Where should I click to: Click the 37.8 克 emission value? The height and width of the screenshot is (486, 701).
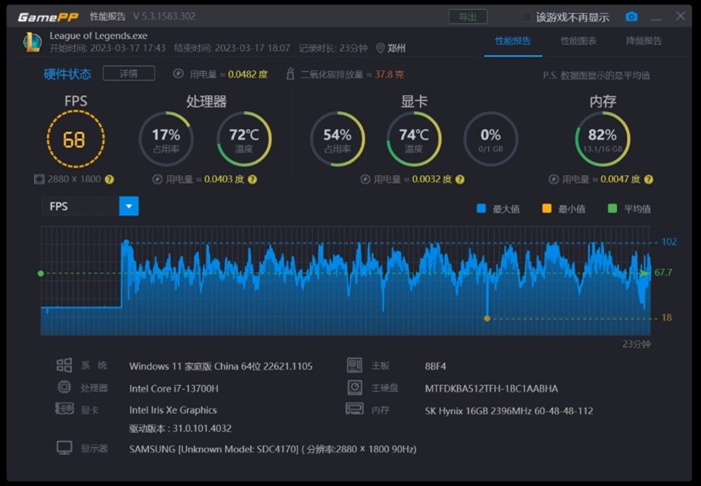click(389, 74)
